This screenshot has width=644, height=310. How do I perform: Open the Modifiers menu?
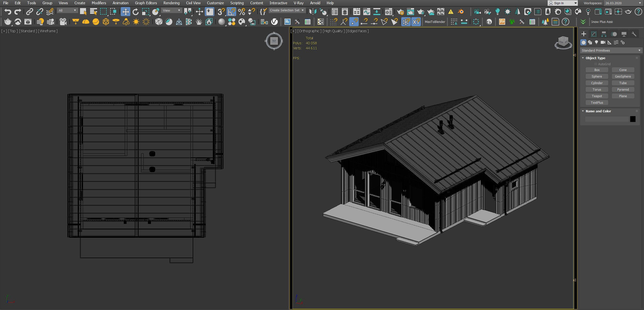[x=99, y=3]
